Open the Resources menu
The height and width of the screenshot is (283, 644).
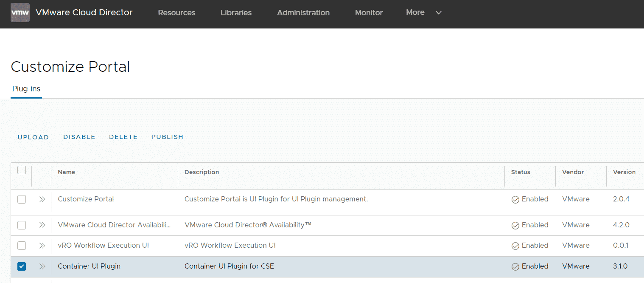tap(176, 13)
